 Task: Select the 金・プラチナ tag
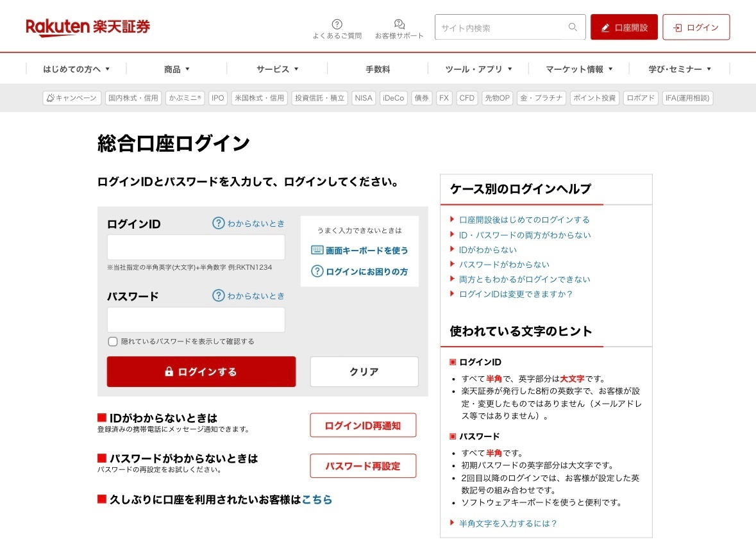tap(541, 98)
